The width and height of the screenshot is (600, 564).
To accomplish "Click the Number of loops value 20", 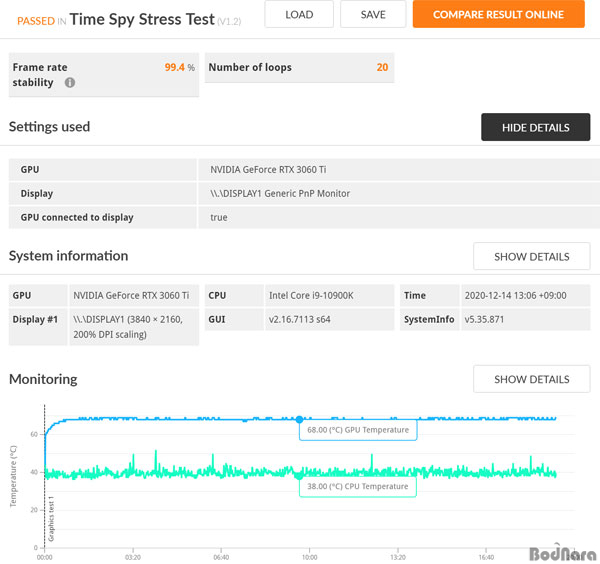I will pos(382,67).
